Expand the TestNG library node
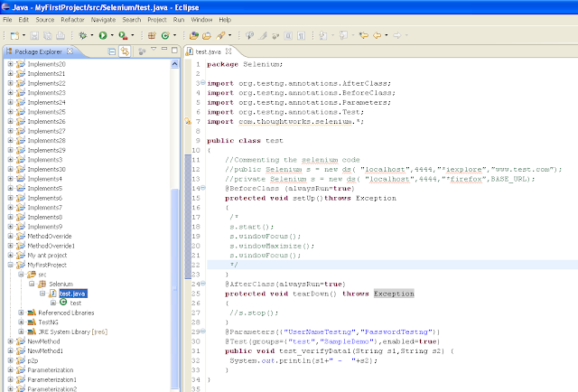The width and height of the screenshot is (578, 392). coord(21,322)
